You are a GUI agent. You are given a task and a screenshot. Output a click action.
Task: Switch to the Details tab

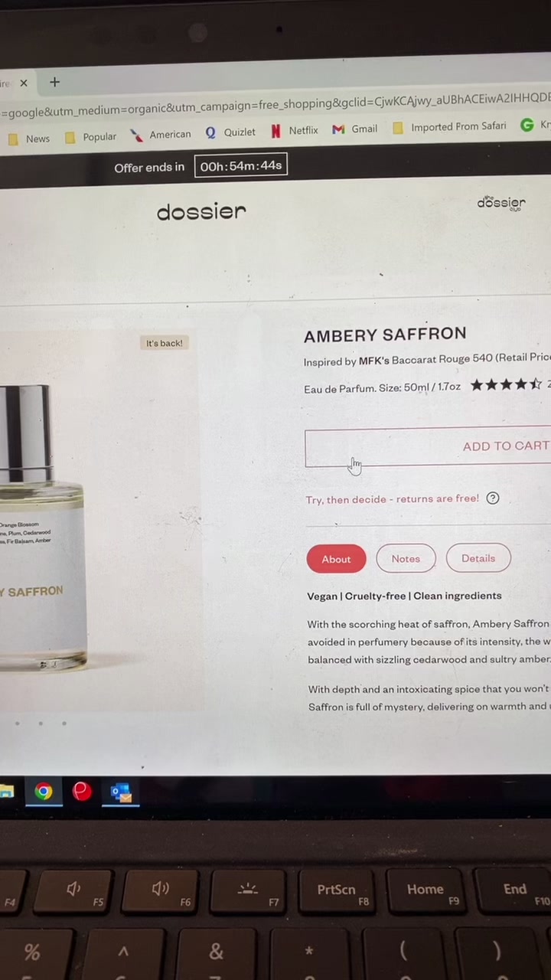click(x=478, y=558)
